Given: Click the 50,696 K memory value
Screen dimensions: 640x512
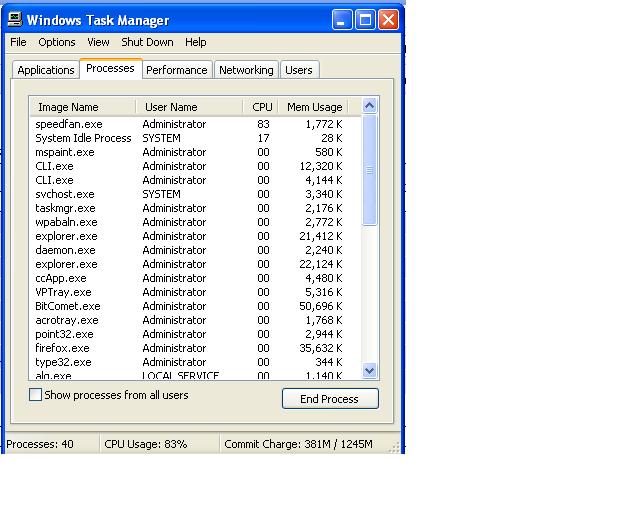Looking at the screenshot, I should [x=321, y=306].
